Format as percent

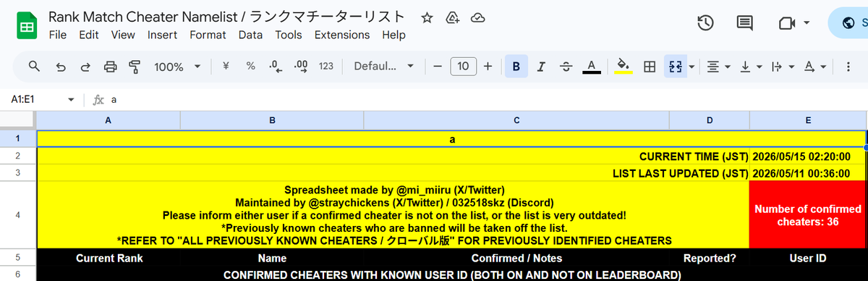click(x=250, y=66)
